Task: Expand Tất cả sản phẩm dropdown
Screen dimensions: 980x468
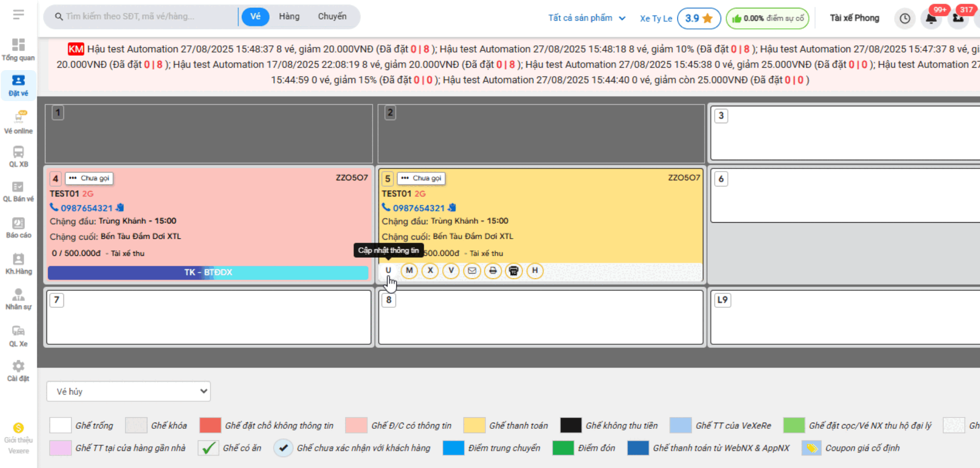Action: pos(586,18)
